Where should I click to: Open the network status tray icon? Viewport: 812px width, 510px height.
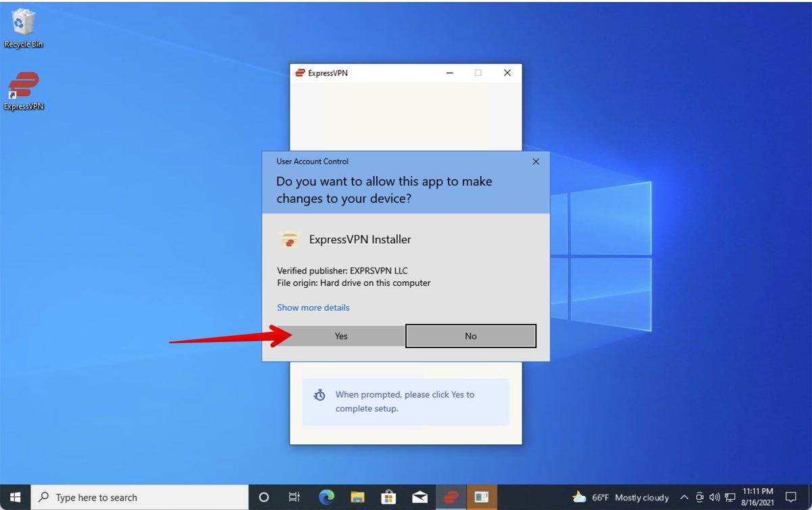point(729,497)
